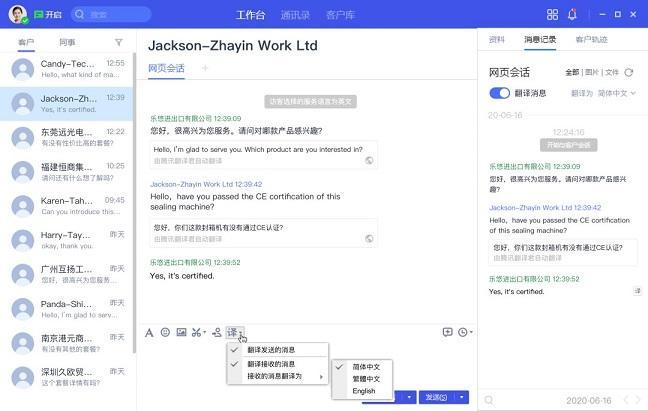Viewport: 648px width, 411px height.
Task: Open the 客户轨迹 tab
Action: pos(591,40)
